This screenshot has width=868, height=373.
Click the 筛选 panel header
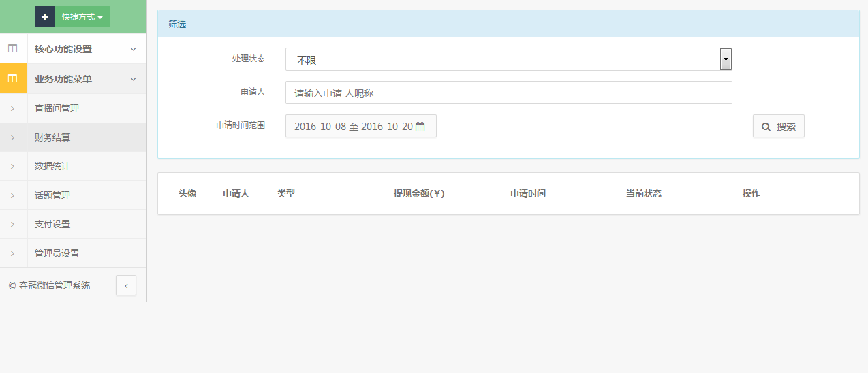(508, 24)
